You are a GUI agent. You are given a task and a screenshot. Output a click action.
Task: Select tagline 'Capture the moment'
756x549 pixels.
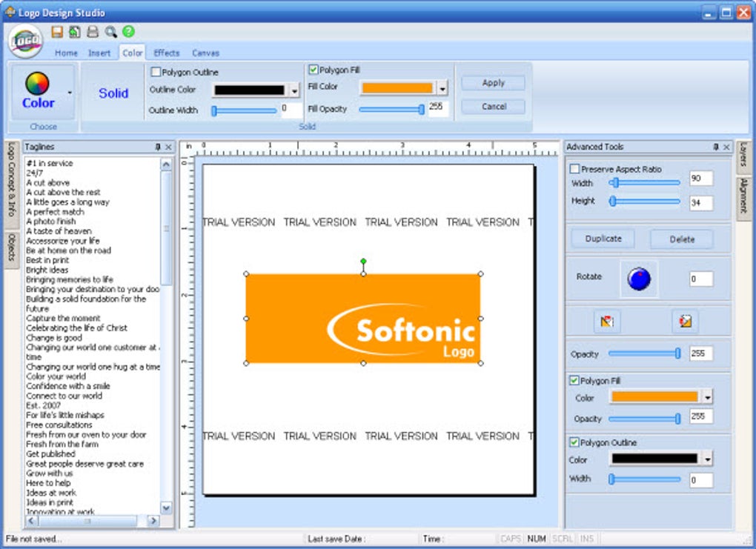click(x=63, y=318)
